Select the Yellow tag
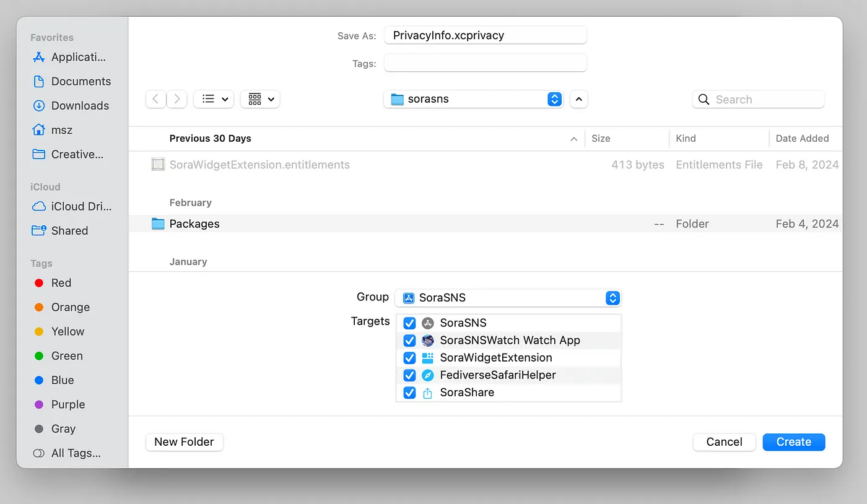The width and height of the screenshot is (867, 504). (x=59, y=331)
